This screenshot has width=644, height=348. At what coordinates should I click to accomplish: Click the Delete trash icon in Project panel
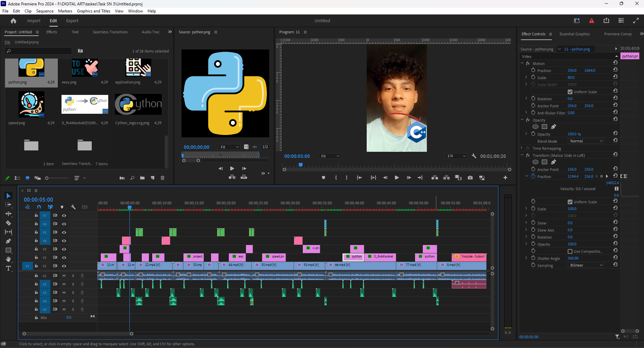point(163,178)
